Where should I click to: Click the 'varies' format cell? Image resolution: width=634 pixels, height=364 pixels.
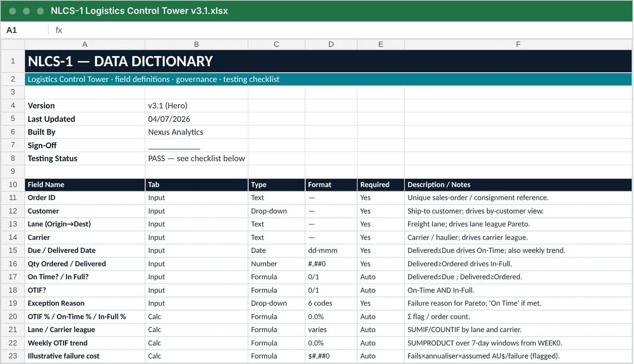(x=331, y=330)
